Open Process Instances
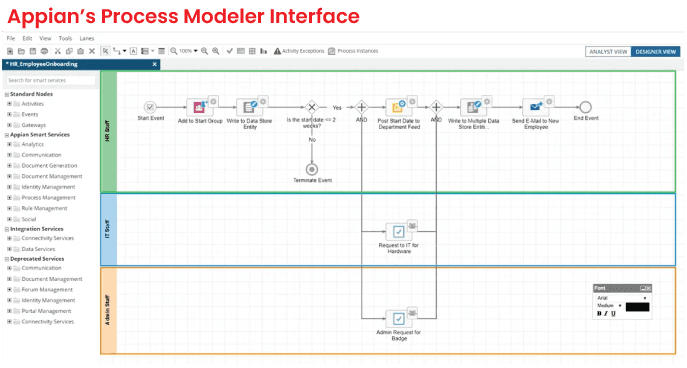This screenshot has width=687, height=368. point(353,51)
